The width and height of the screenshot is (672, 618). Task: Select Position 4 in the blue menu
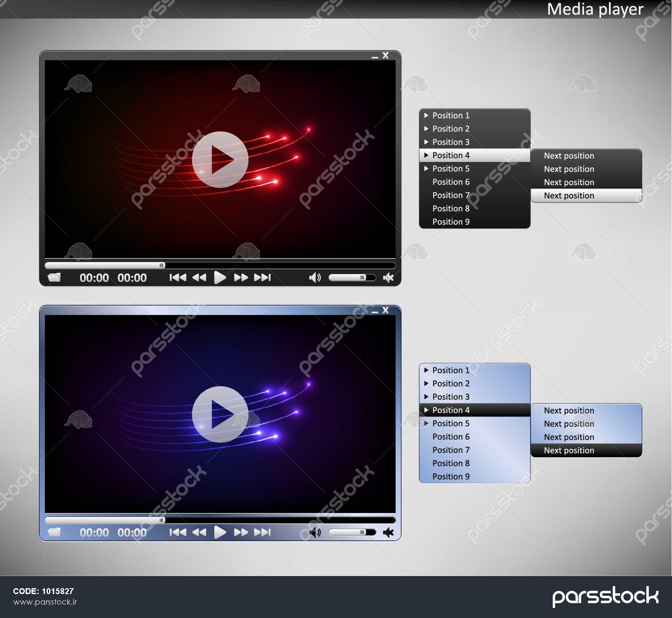[450, 410]
